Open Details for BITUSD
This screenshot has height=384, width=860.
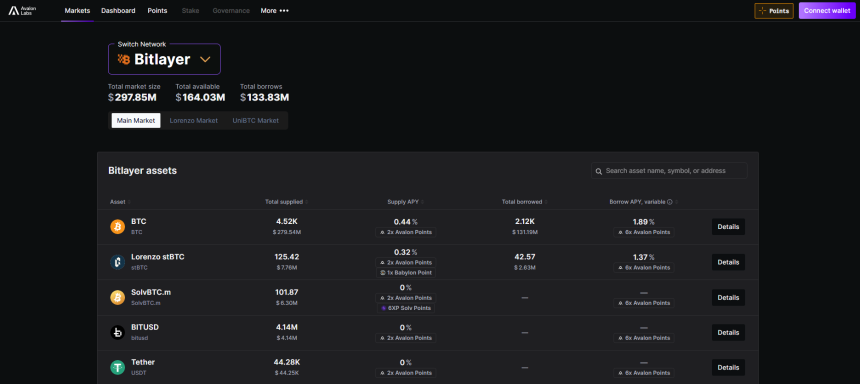[728, 332]
